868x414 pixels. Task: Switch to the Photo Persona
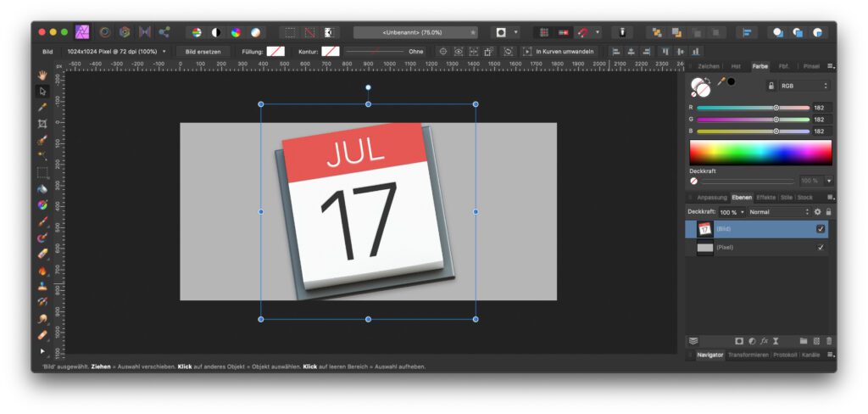click(82, 32)
